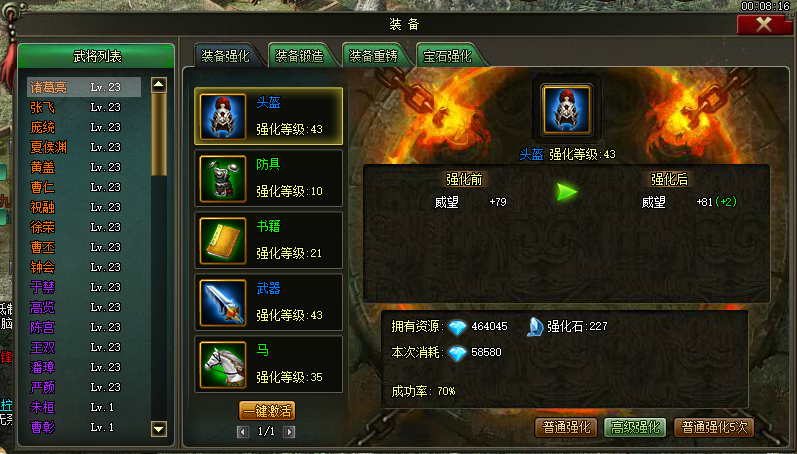Select the book (书籍) equipment icon

pos(223,240)
